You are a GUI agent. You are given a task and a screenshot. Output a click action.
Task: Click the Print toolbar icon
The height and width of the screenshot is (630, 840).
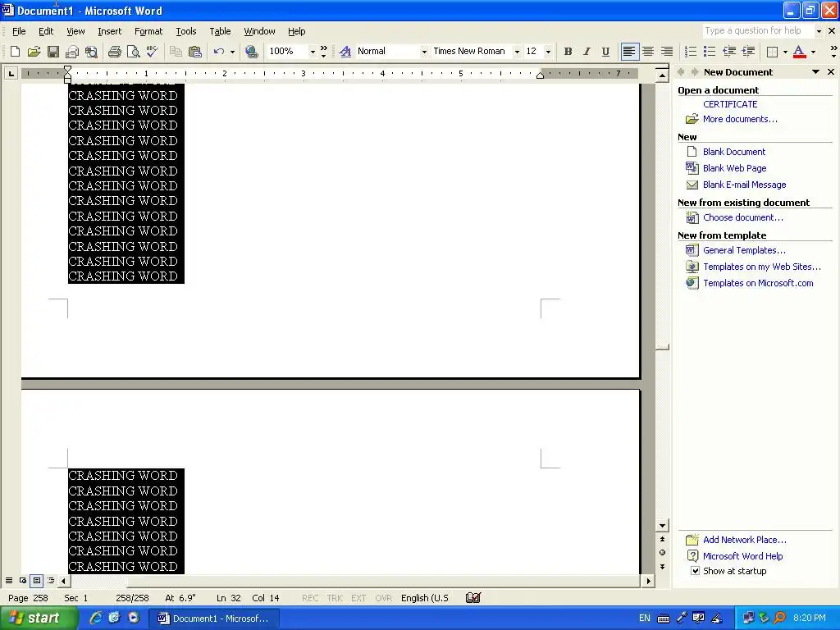click(114, 52)
